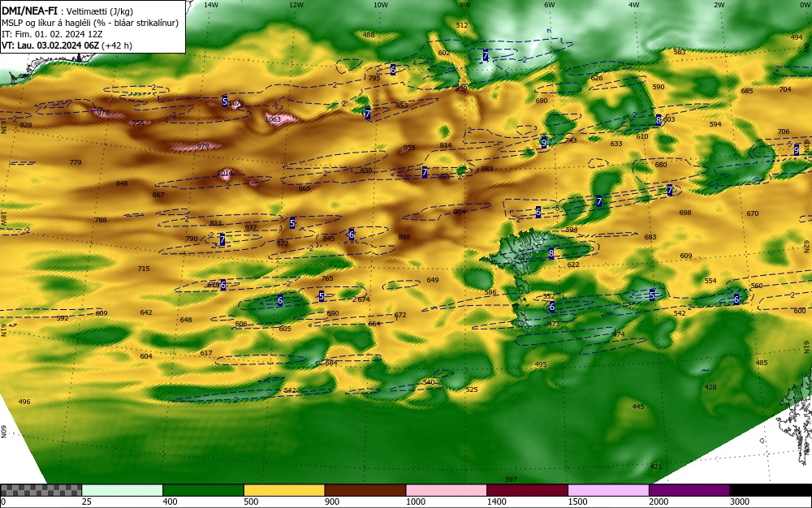Click the '867' map value
This screenshot has height=508, width=812.
158,195
